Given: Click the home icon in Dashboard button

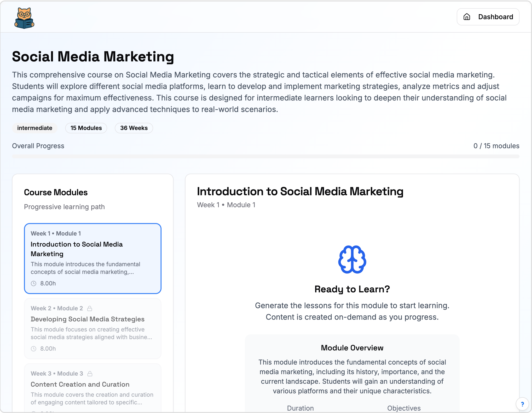Looking at the screenshot, I should pyautogui.click(x=467, y=17).
